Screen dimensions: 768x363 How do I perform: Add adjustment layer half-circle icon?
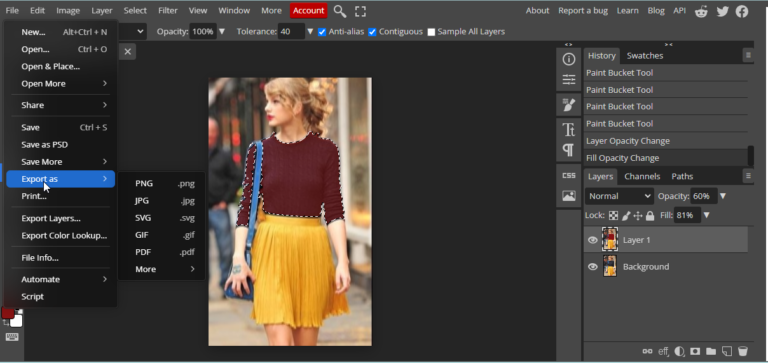tap(679, 351)
